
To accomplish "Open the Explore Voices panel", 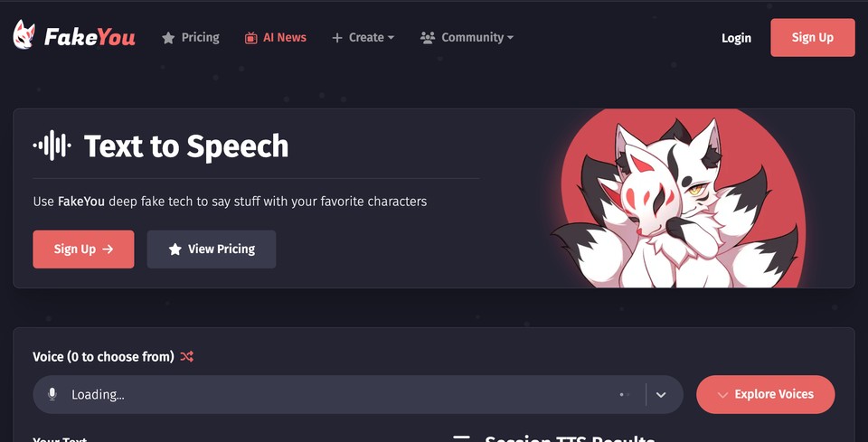I will click(766, 394).
